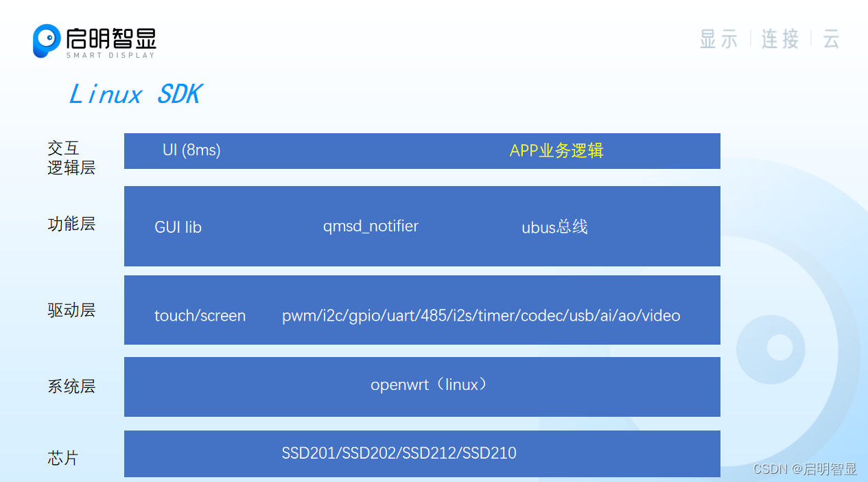Viewport: 868px width, 482px height.
Task: Click the 启明智显 logo icon
Action: point(47,41)
